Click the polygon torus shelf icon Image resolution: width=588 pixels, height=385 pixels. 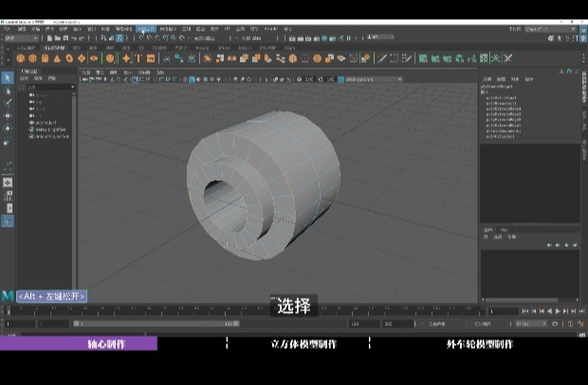pos(72,58)
